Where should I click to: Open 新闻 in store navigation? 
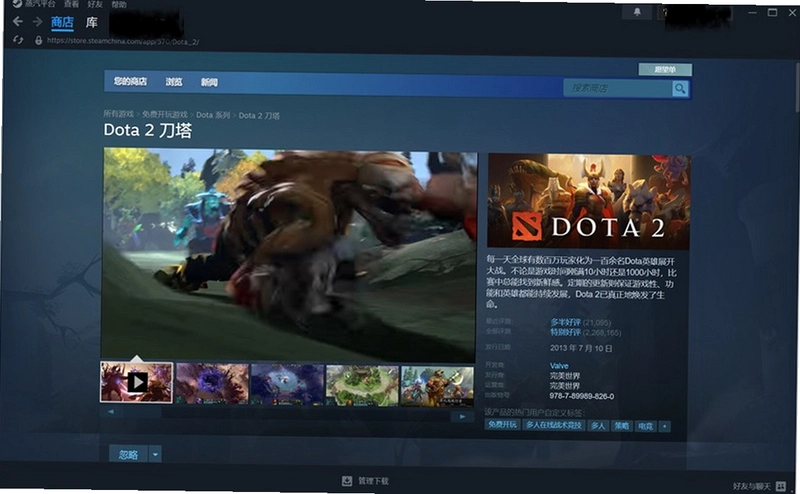(209, 82)
